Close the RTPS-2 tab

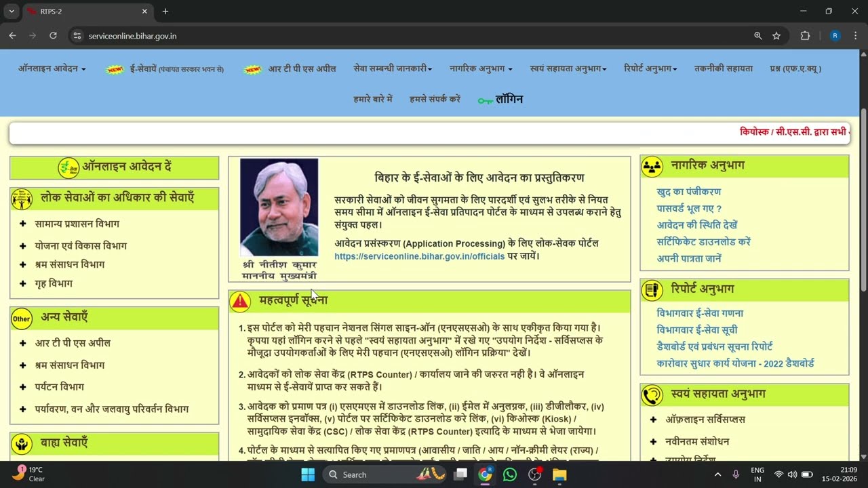point(144,12)
